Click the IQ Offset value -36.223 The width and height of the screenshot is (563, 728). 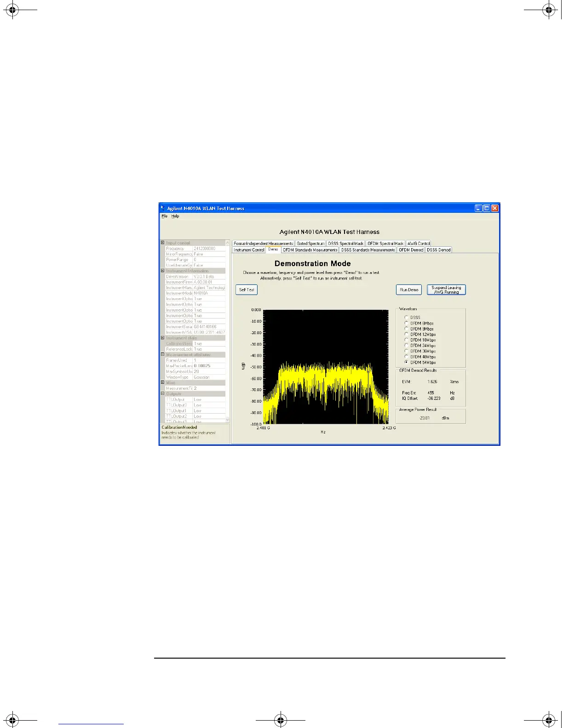(x=434, y=398)
